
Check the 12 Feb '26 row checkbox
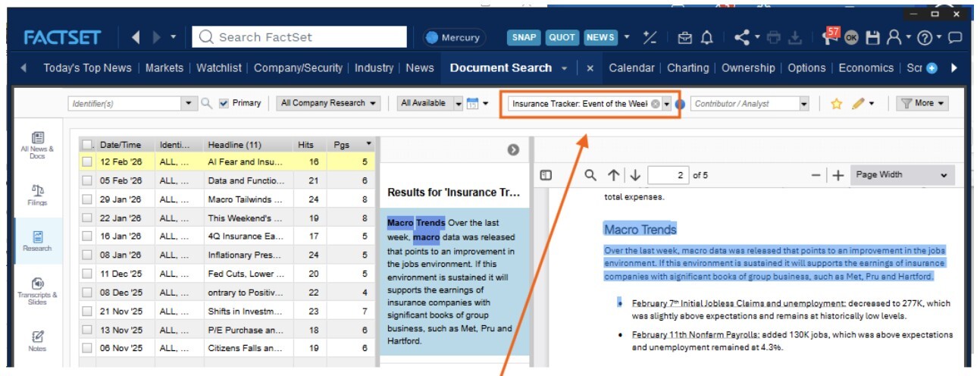[x=87, y=161]
